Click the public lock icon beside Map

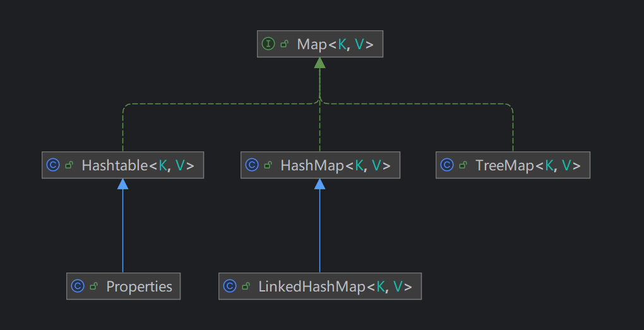285,45
